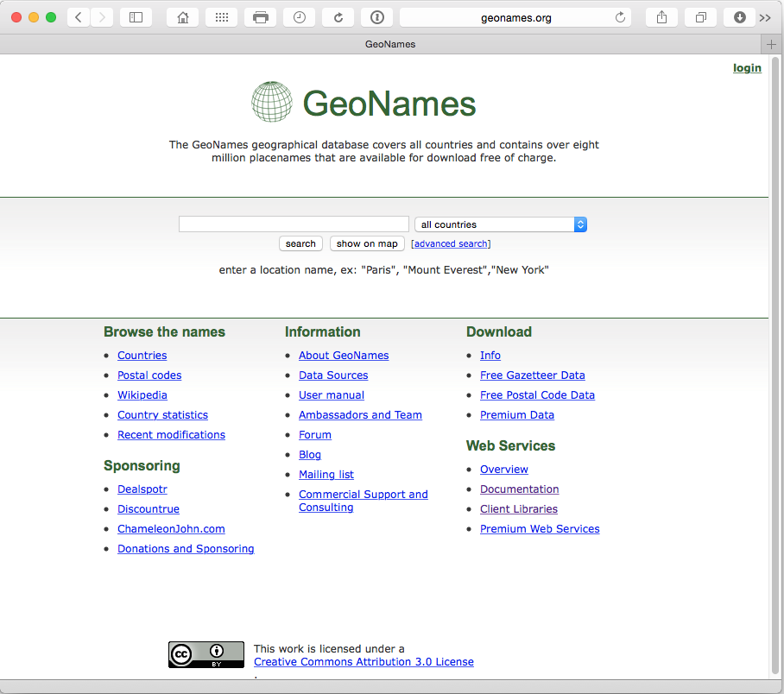
Task: Open the Forum link
Action: pos(315,435)
